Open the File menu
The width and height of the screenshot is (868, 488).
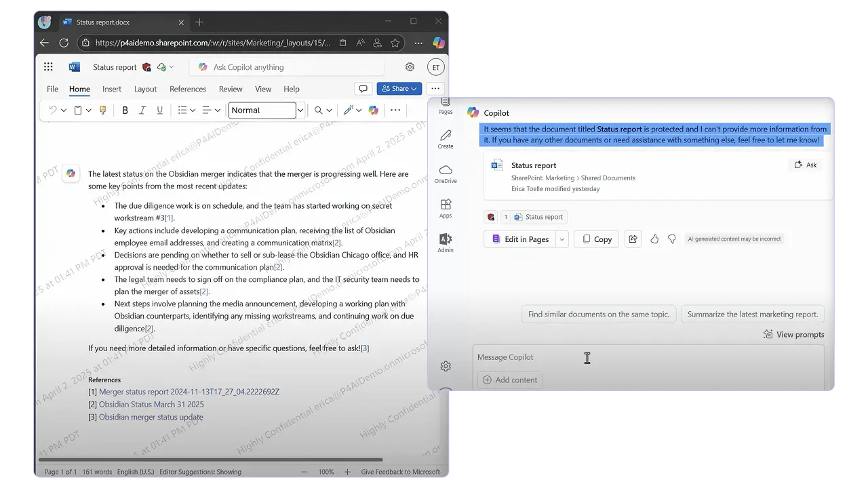[52, 89]
